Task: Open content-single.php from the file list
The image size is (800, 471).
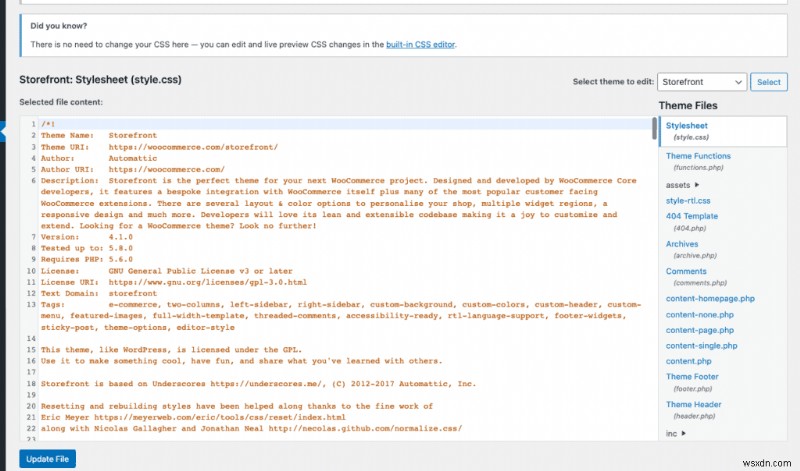Action: pyautogui.click(x=702, y=345)
